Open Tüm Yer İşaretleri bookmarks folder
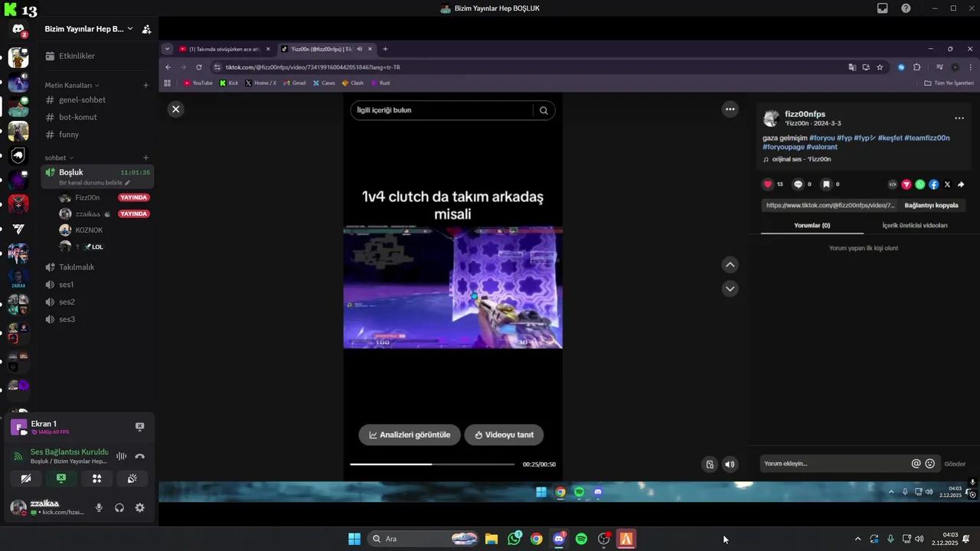Screen dimensions: 980x551 (x=949, y=83)
